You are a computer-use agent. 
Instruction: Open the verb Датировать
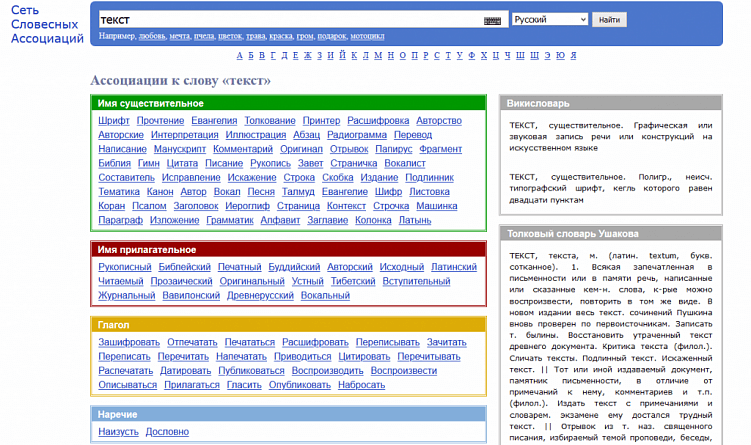coord(185,371)
